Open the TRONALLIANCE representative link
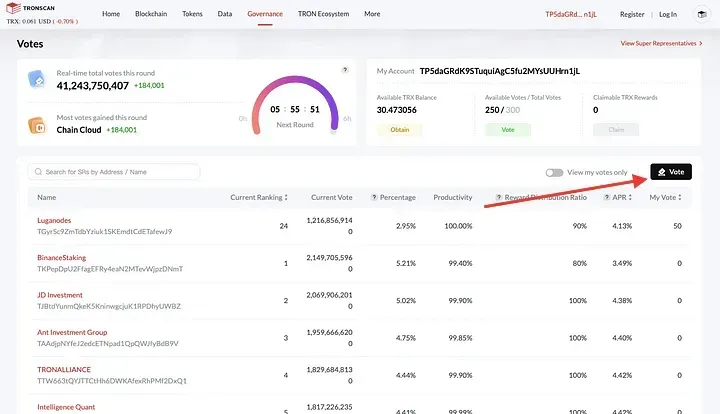Screen dimensions: 720x414 (x=64, y=369)
